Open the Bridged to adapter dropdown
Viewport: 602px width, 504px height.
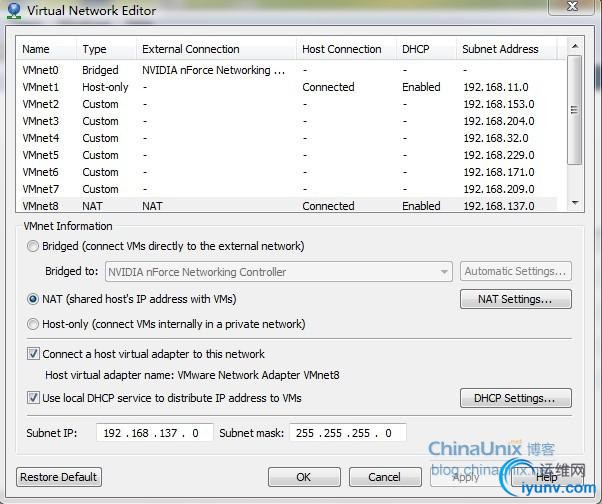(279, 272)
